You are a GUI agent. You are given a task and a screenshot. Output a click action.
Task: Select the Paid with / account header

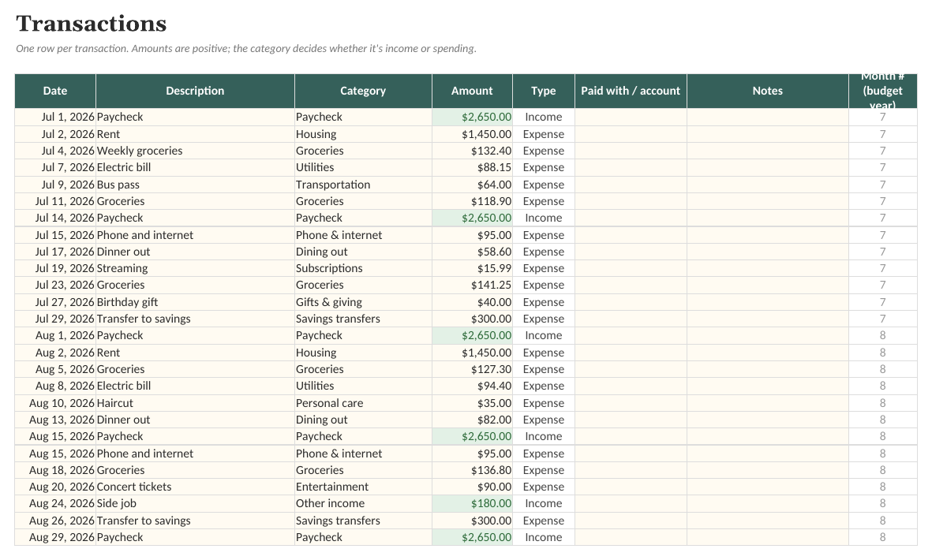tap(631, 91)
